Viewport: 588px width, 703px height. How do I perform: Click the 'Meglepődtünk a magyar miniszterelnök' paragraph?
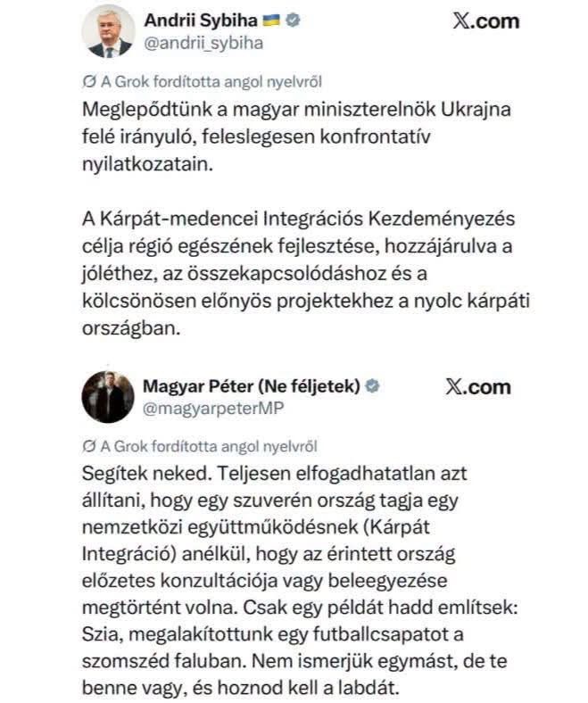[296, 136]
